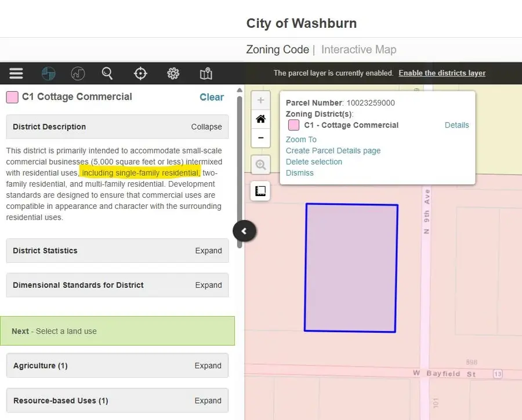The image size is (522, 420).
Task: Expand the District Statistics section
Action: pos(208,251)
